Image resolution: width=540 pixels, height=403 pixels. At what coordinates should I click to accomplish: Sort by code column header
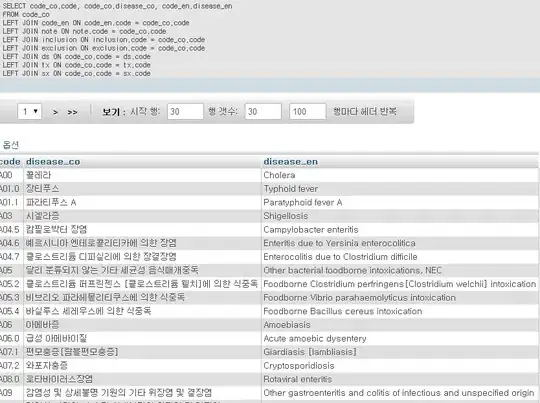10,162
